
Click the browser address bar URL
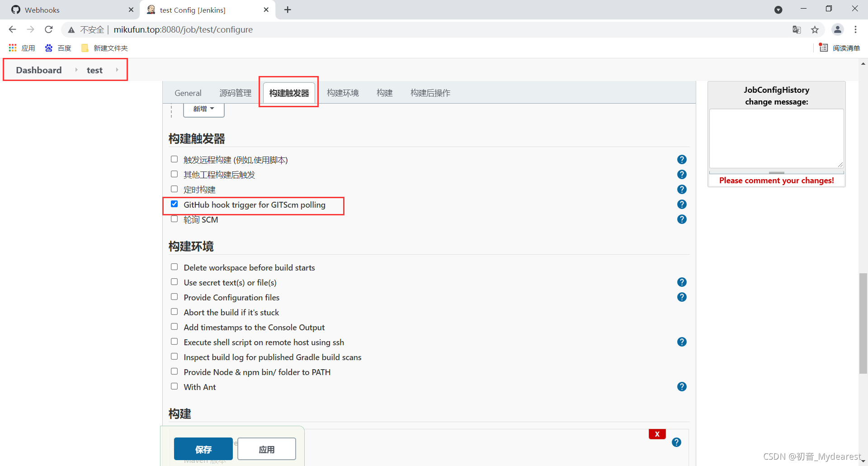(183, 30)
